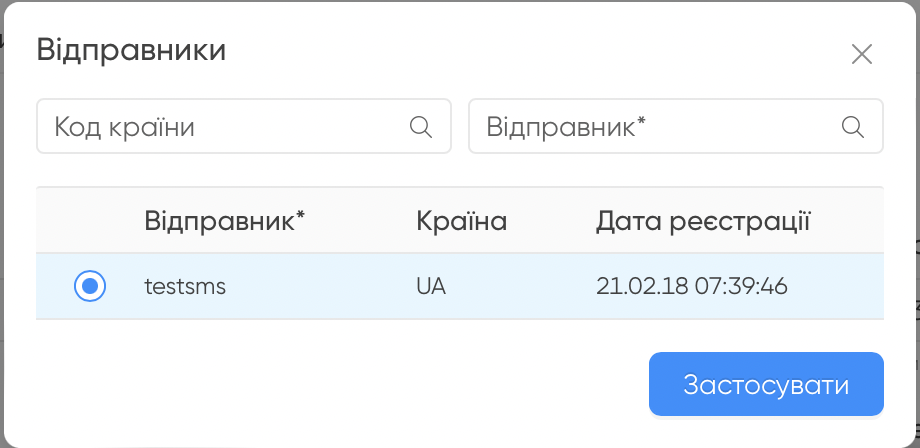Sort by the Відправник* column header
920x448 pixels.
click(x=225, y=222)
